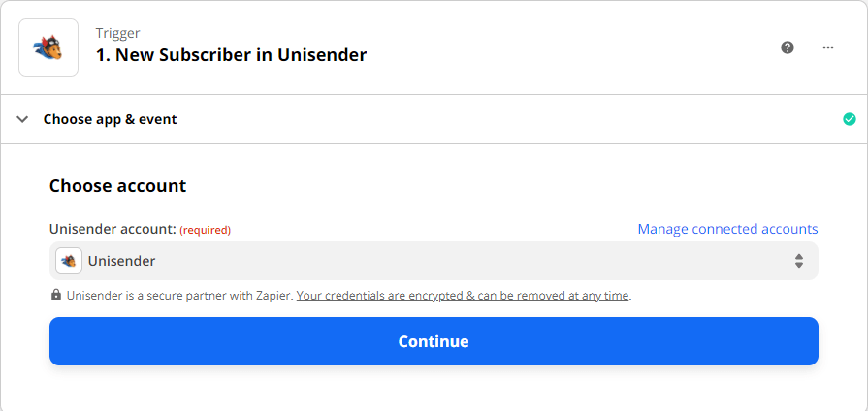868x411 pixels.
Task: Open the three-dot more options menu
Action: click(827, 47)
